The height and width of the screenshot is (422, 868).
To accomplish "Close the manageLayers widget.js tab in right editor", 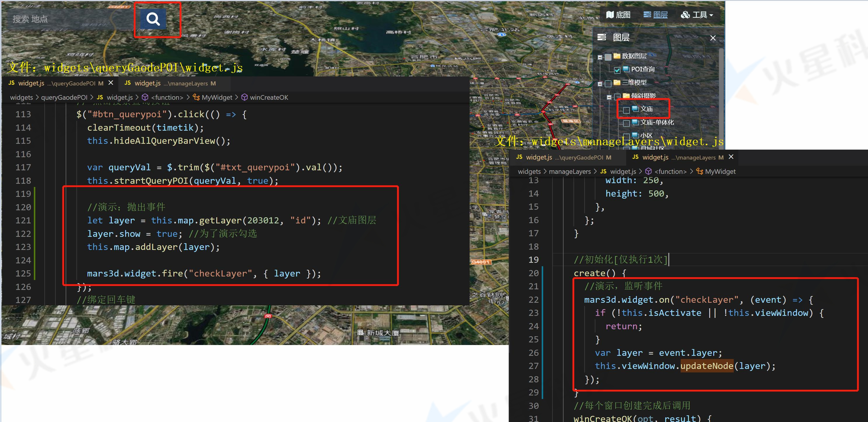I will [731, 157].
